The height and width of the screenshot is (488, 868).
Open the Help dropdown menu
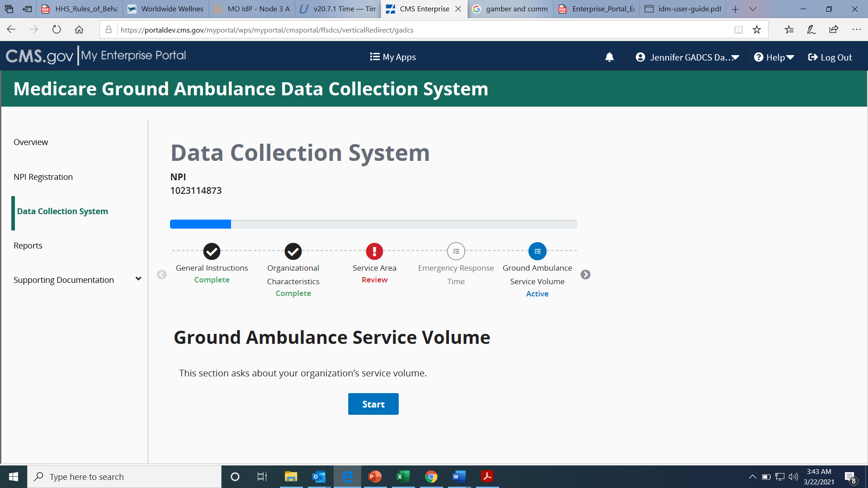click(774, 57)
